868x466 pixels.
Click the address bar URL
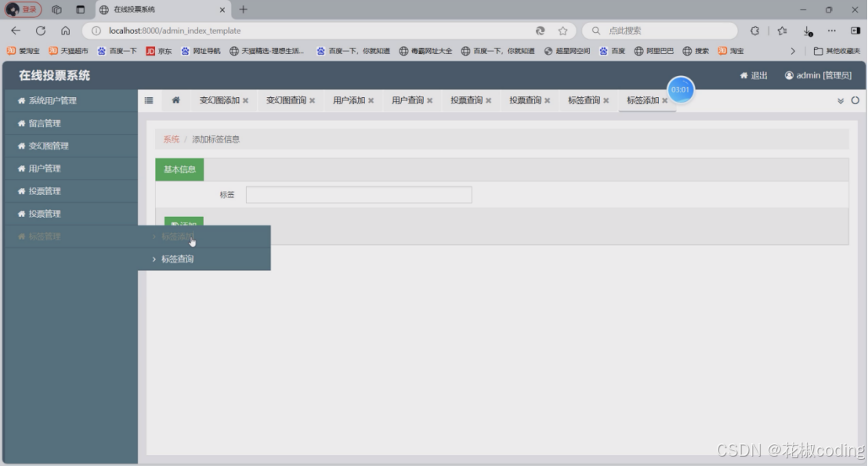[x=175, y=31]
